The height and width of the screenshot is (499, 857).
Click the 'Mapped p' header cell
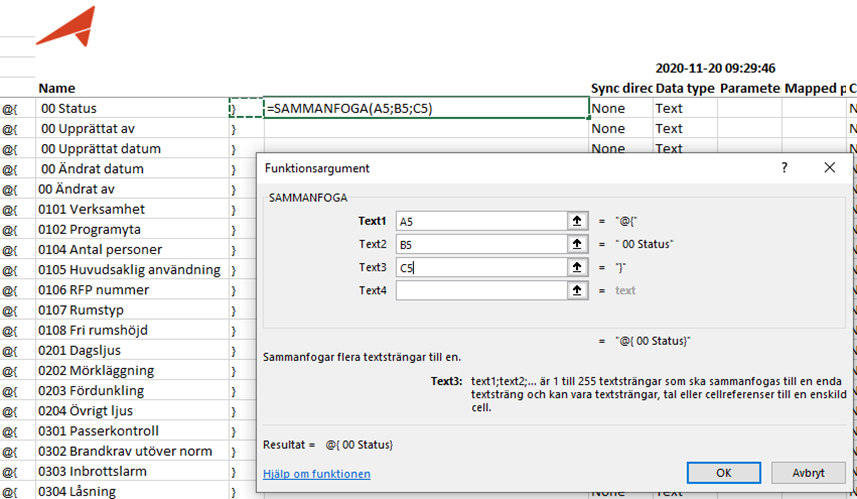click(x=814, y=89)
